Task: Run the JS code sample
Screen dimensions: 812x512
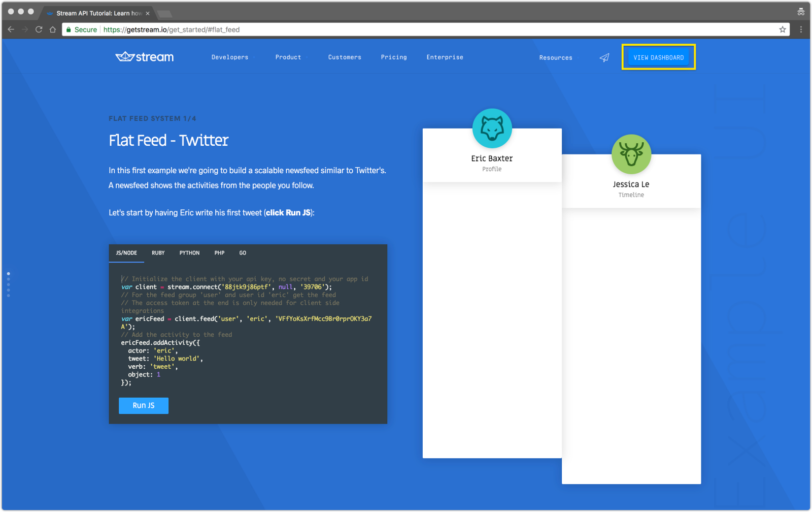Action: pyautogui.click(x=144, y=406)
